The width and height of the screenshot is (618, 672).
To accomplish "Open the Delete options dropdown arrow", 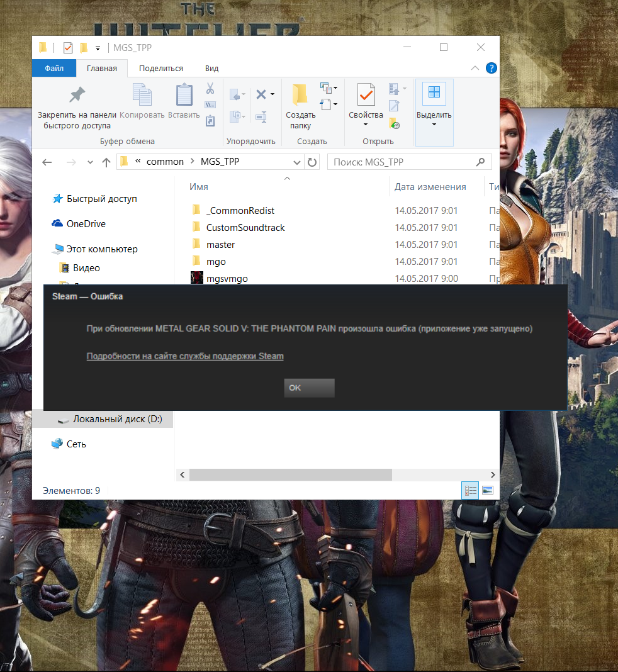I will click(272, 94).
